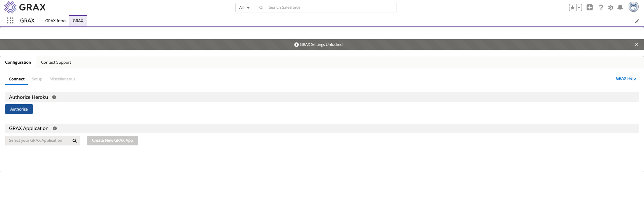
Task: Click info icon in Settings Unlocked banner
Action: pos(296,45)
